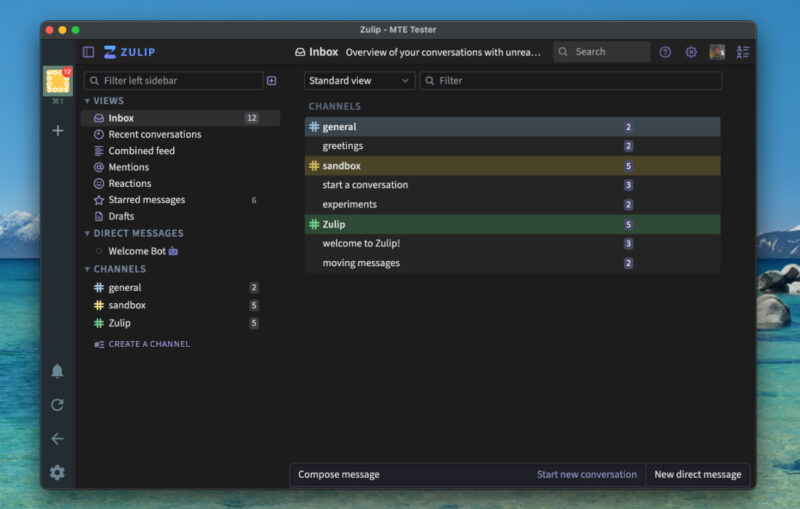Open the user avatar menu in header

click(717, 52)
